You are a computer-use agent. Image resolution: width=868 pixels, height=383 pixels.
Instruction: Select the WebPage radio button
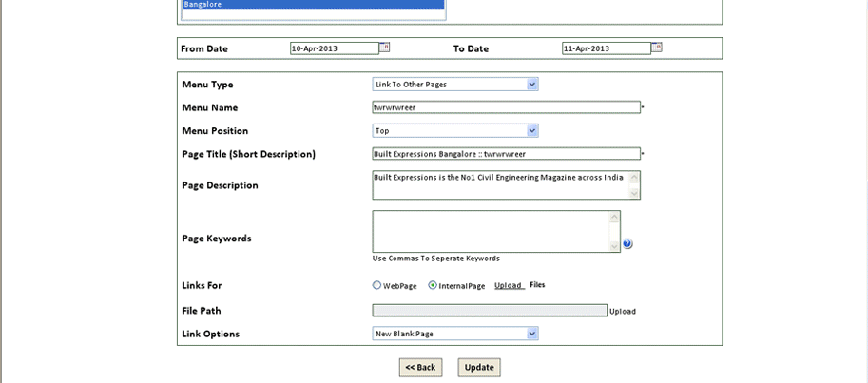coord(376,285)
